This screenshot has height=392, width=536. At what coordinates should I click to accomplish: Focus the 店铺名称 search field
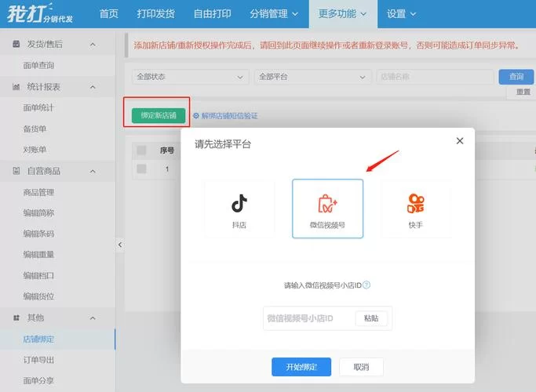435,77
